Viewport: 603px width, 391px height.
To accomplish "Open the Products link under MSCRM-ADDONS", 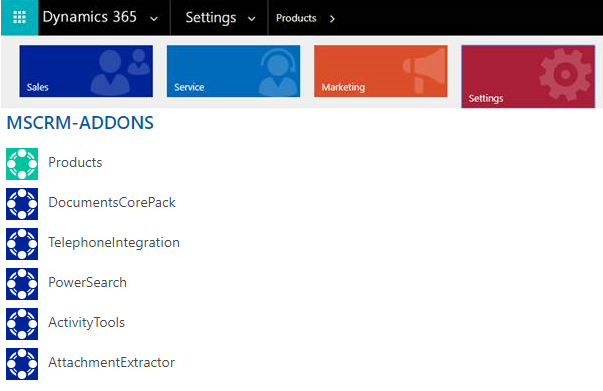I will pos(75,163).
